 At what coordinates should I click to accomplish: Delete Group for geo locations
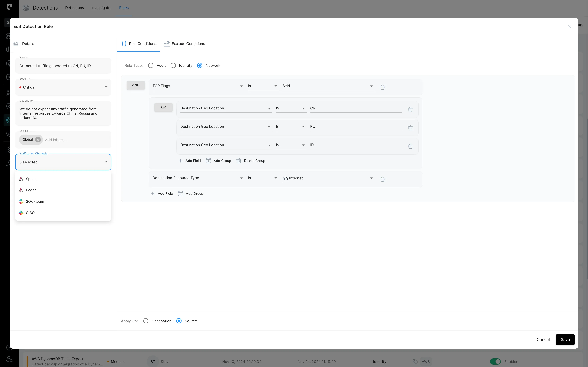pos(250,161)
